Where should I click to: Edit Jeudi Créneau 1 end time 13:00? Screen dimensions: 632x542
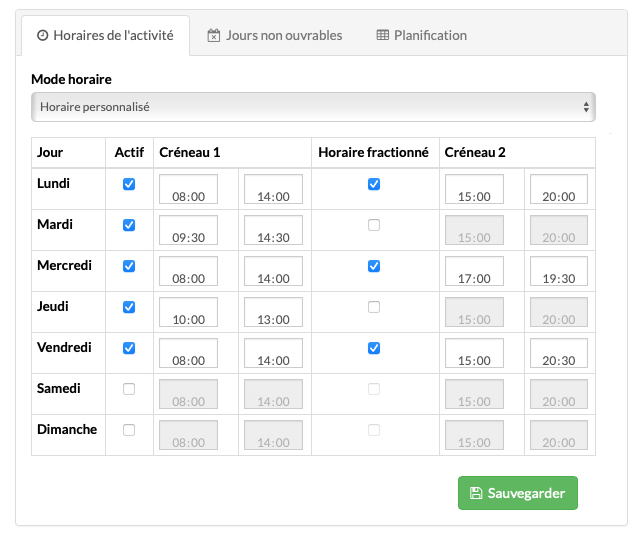[x=273, y=312]
